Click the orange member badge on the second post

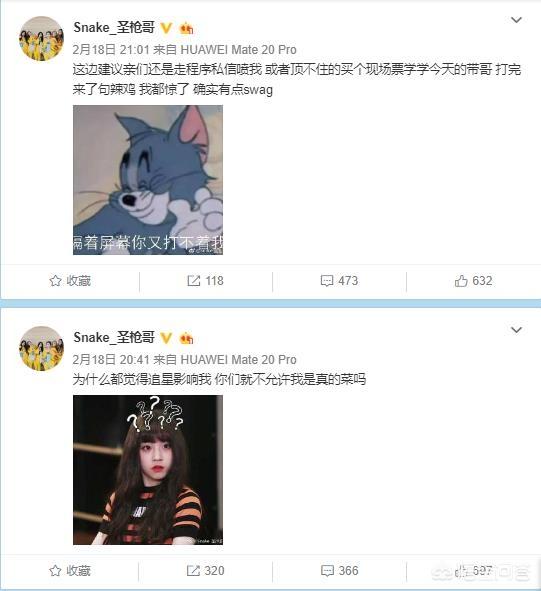[x=186, y=338]
